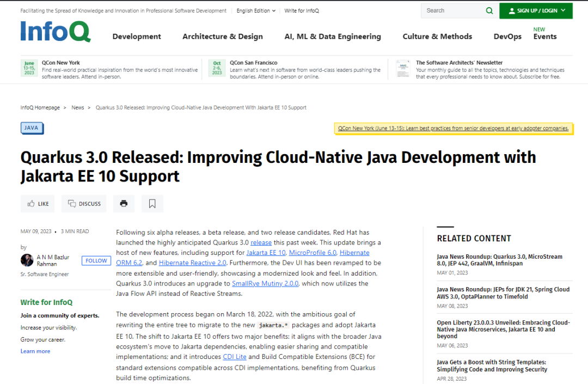The height and width of the screenshot is (384, 588).
Task: Click the JAVA topic tag
Action: [32, 128]
